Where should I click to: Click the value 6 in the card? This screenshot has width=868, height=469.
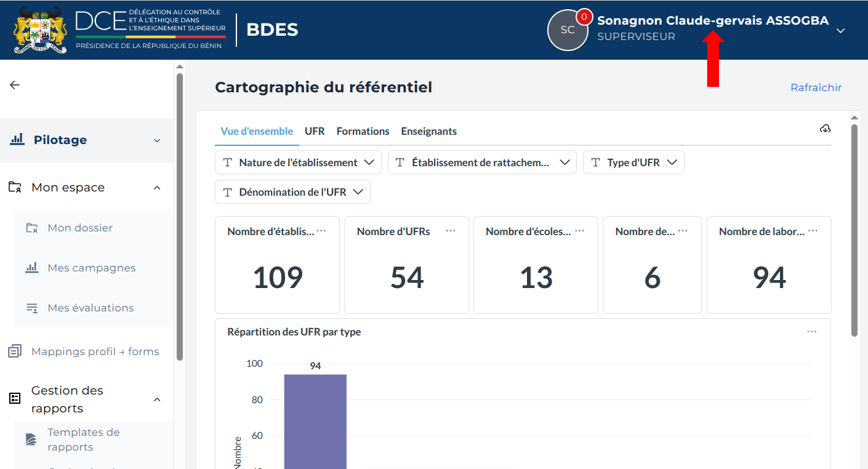[x=653, y=278]
